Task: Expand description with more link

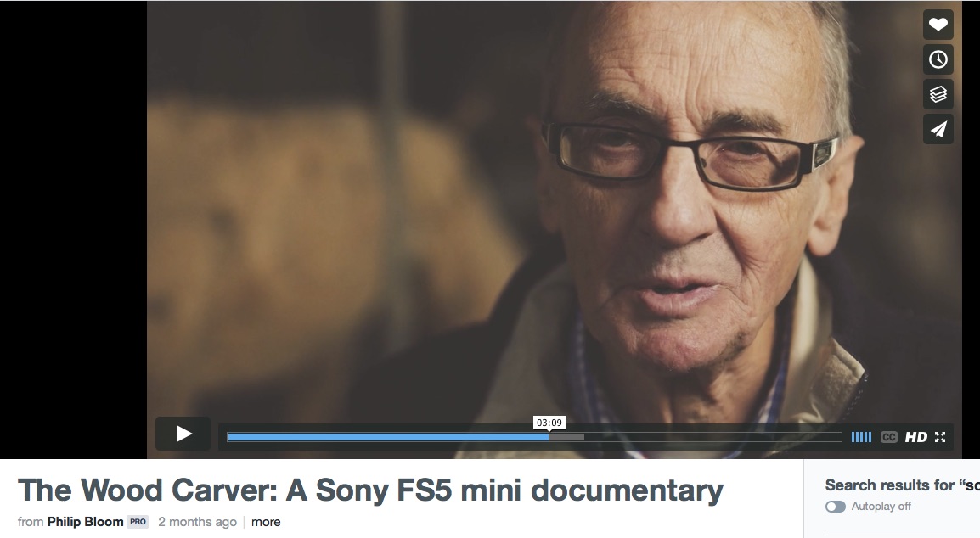Action: pos(266,522)
